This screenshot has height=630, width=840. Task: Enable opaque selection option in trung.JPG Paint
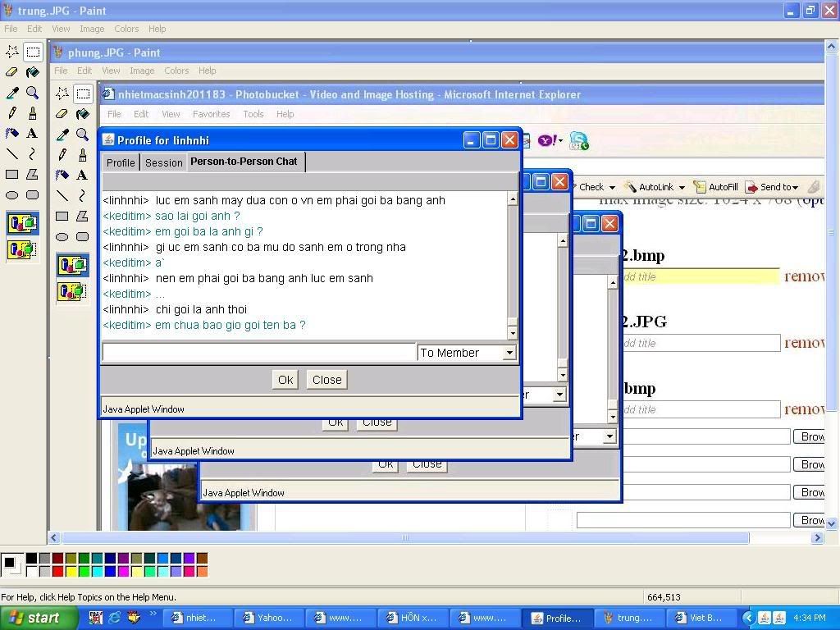tap(22, 223)
